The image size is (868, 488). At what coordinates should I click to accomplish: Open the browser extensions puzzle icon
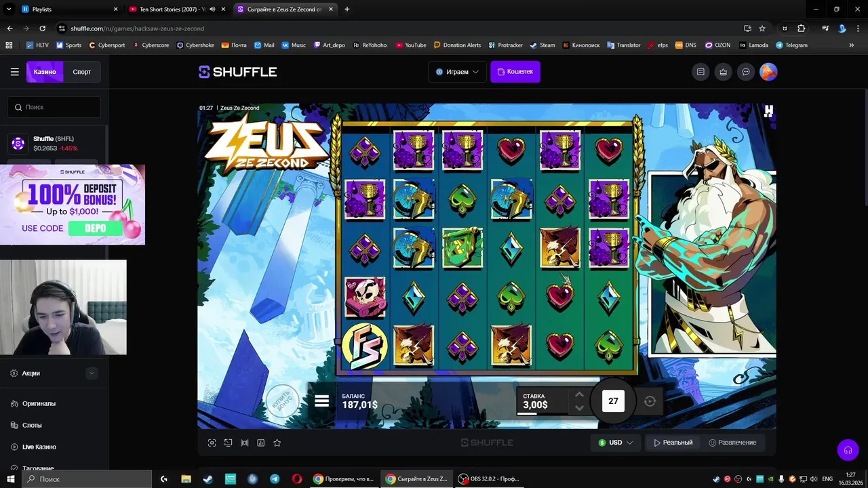point(802,28)
